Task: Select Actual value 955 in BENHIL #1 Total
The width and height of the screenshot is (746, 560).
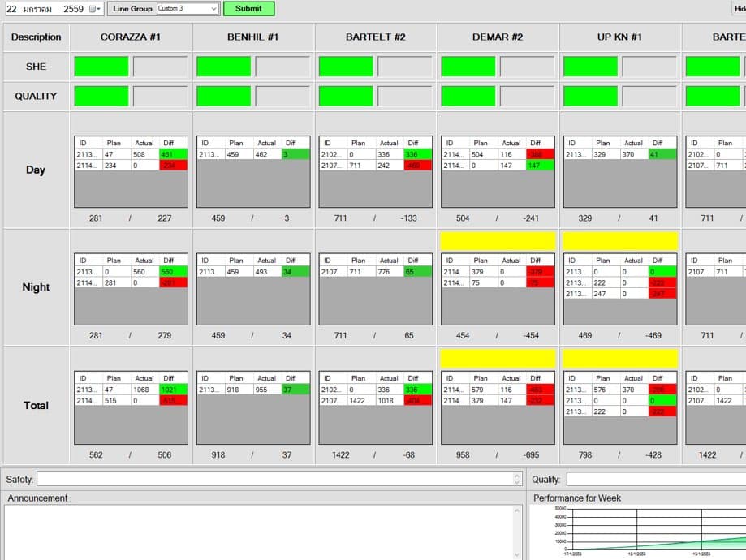Action: click(267, 390)
